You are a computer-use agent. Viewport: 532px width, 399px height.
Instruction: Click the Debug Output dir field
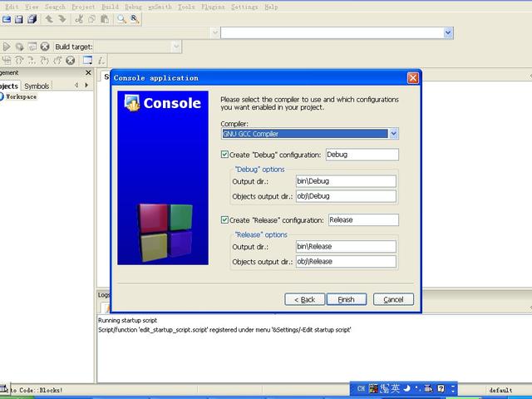click(x=346, y=181)
